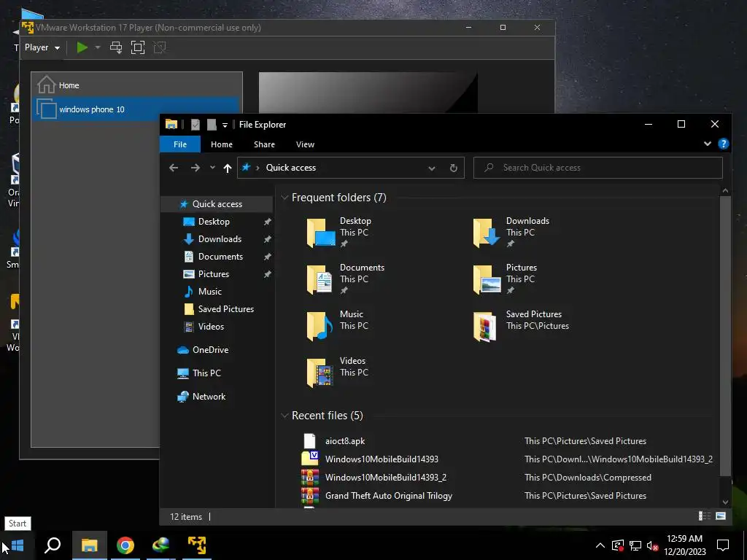Expand the ribbon with the chevron arrow

708,144
